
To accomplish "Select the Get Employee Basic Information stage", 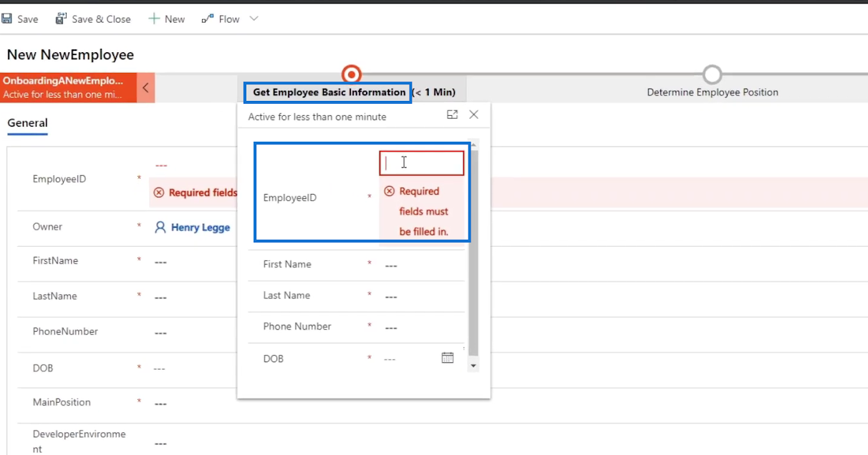I will click(329, 92).
